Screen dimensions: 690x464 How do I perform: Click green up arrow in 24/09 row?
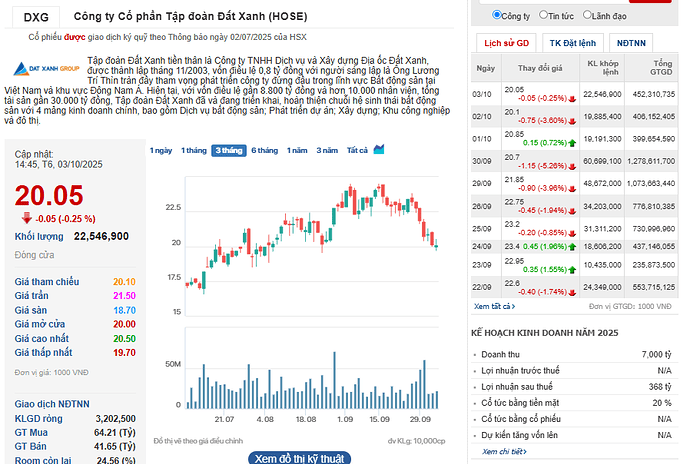572,247
